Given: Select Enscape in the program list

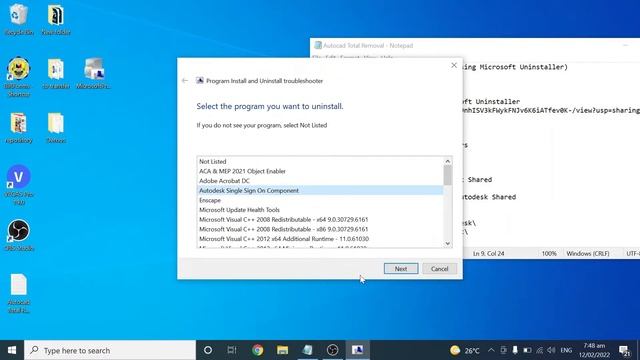Looking at the screenshot, I should 320,200.
